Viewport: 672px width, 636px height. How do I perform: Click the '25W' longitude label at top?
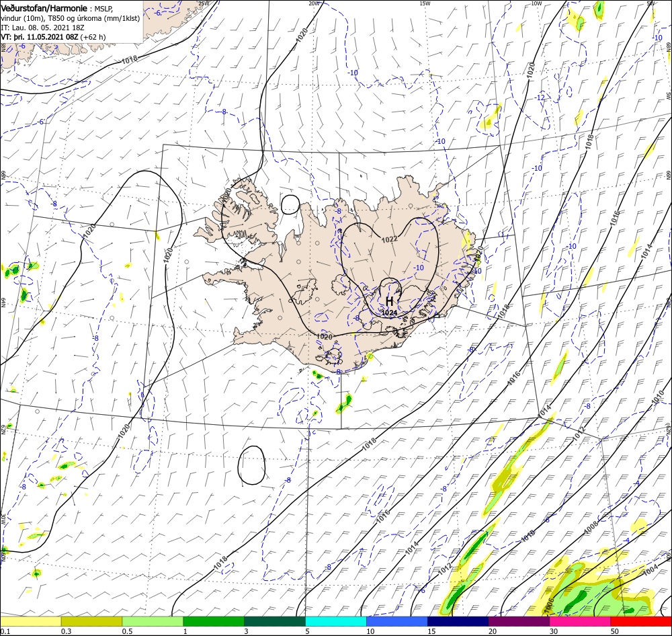point(204,3)
